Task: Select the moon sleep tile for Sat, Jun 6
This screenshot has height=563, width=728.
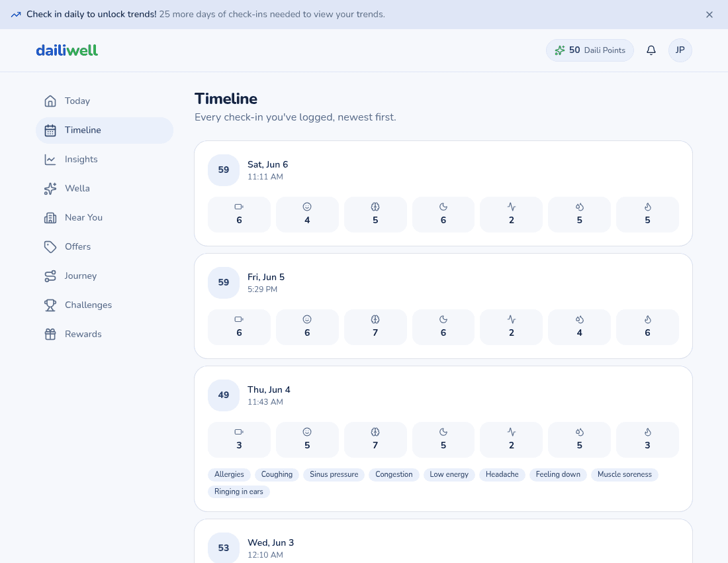Action: pyautogui.click(x=443, y=215)
